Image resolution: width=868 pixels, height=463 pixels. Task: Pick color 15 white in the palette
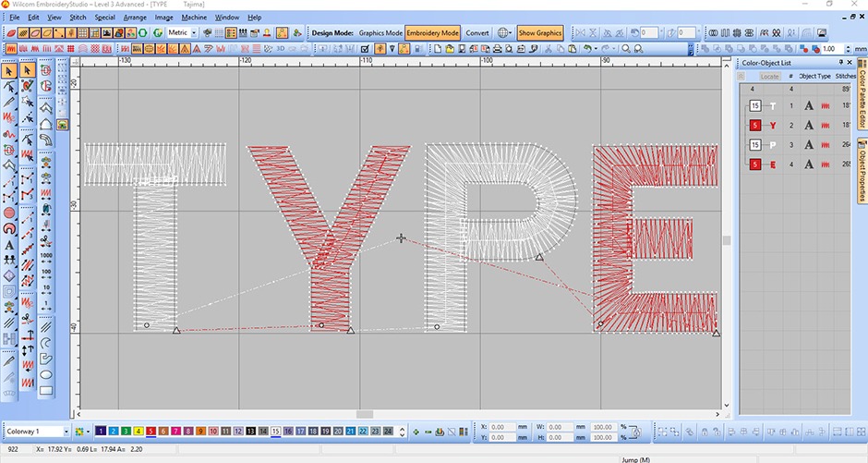[276, 431]
